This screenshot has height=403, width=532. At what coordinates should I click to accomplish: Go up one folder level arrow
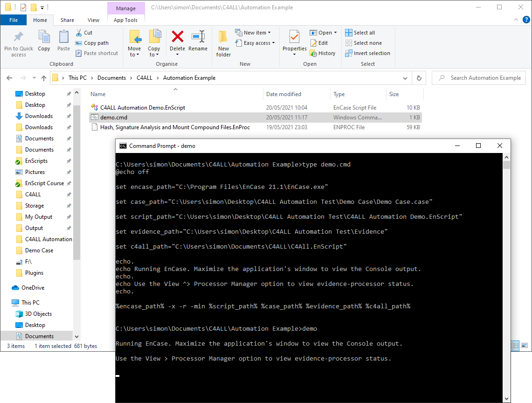tap(44, 78)
